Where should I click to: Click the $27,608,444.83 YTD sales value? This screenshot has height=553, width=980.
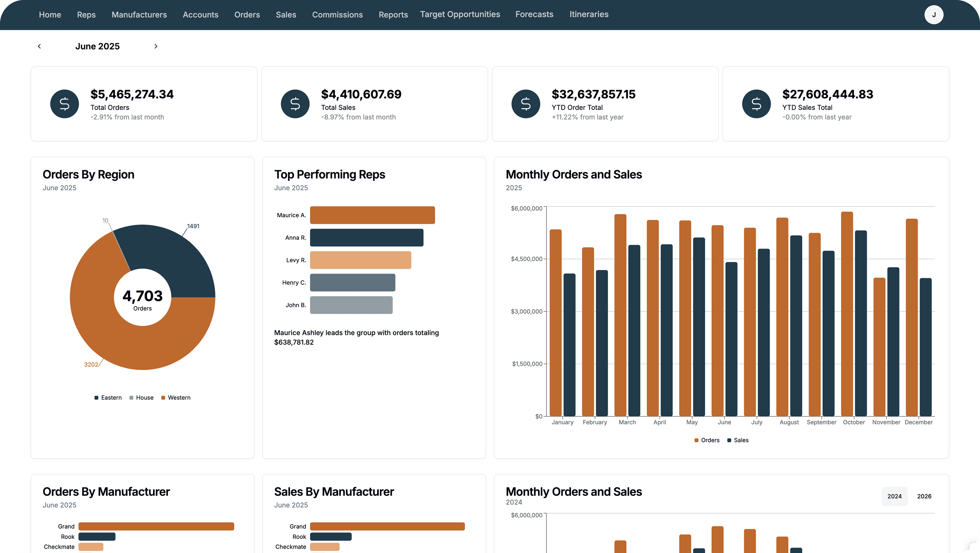(827, 94)
